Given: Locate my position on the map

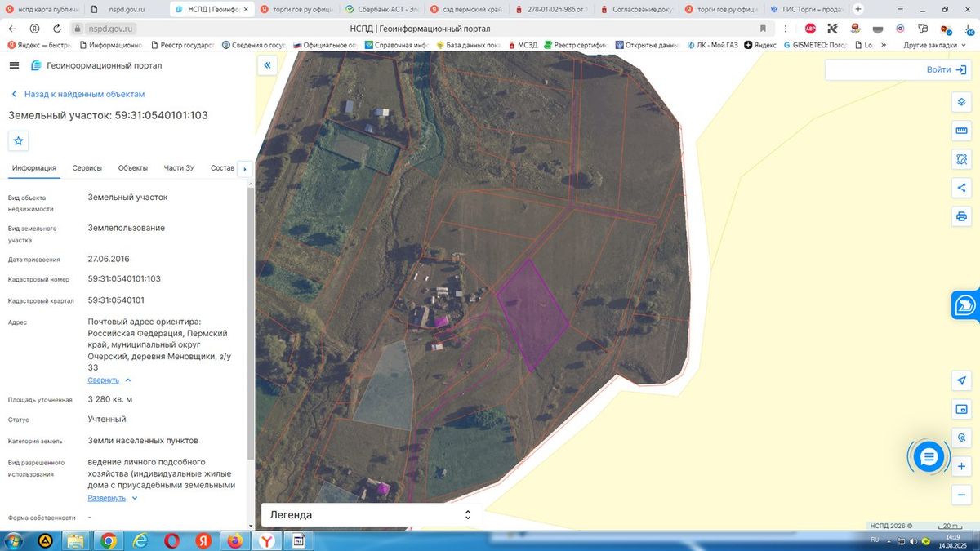Looking at the screenshot, I should click(961, 380).
